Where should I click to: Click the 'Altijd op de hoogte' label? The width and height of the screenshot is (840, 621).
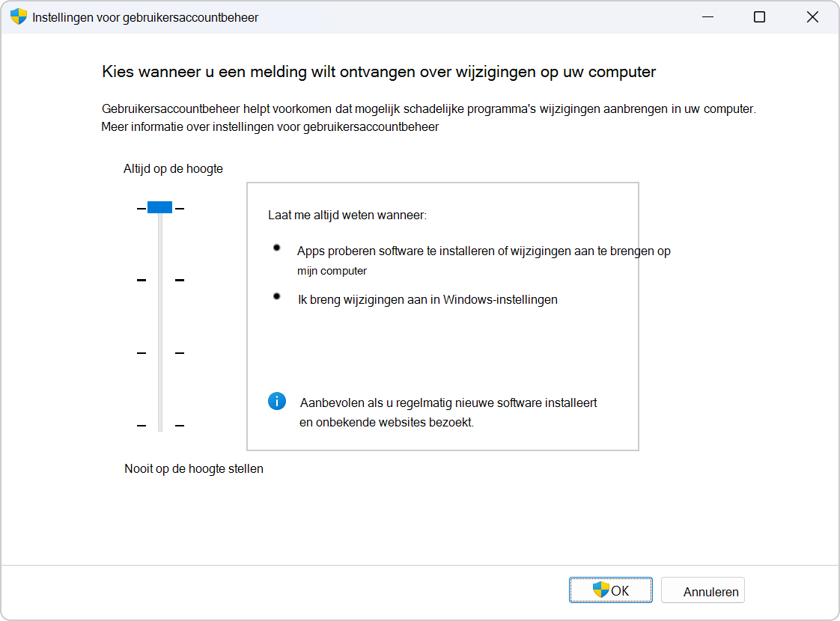pos(173,169)
